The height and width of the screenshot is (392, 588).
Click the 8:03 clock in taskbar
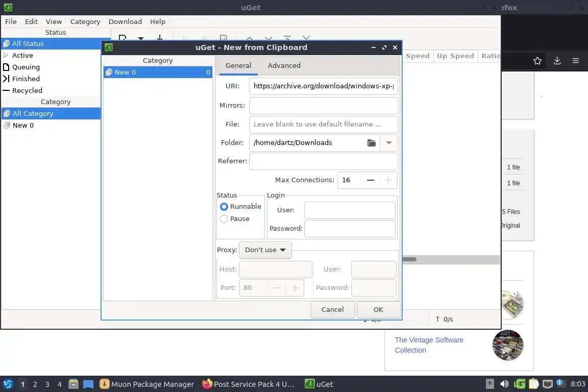tap(577, 384)
